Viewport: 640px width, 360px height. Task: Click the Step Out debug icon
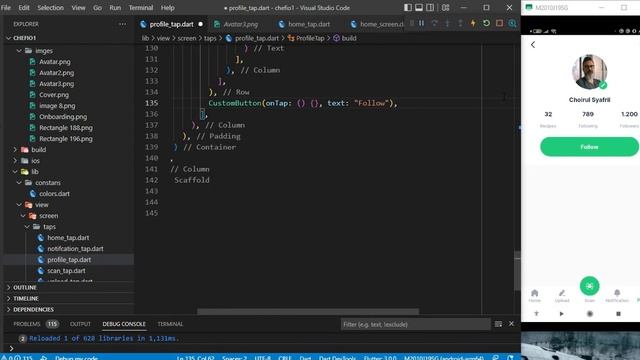click(x=460, y=24)
